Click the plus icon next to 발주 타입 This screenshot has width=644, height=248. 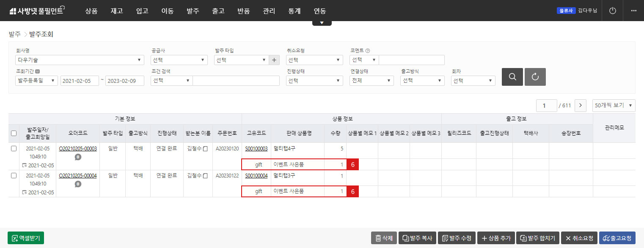pos(274,60)
